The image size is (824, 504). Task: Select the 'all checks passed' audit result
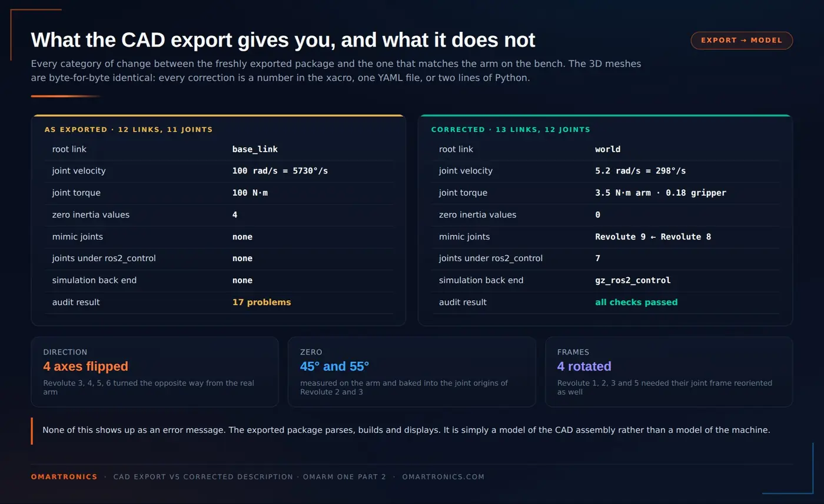[636, 302]
